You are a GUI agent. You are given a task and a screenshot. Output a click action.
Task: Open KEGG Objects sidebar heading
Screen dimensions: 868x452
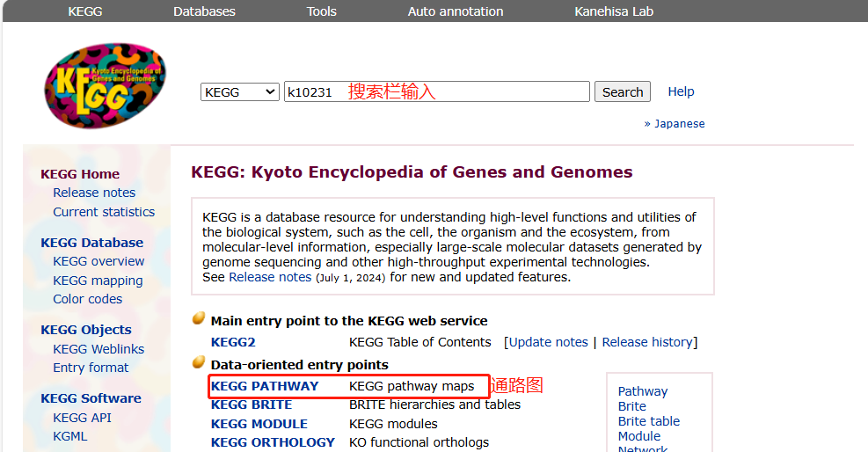click(x=86, y=329)
